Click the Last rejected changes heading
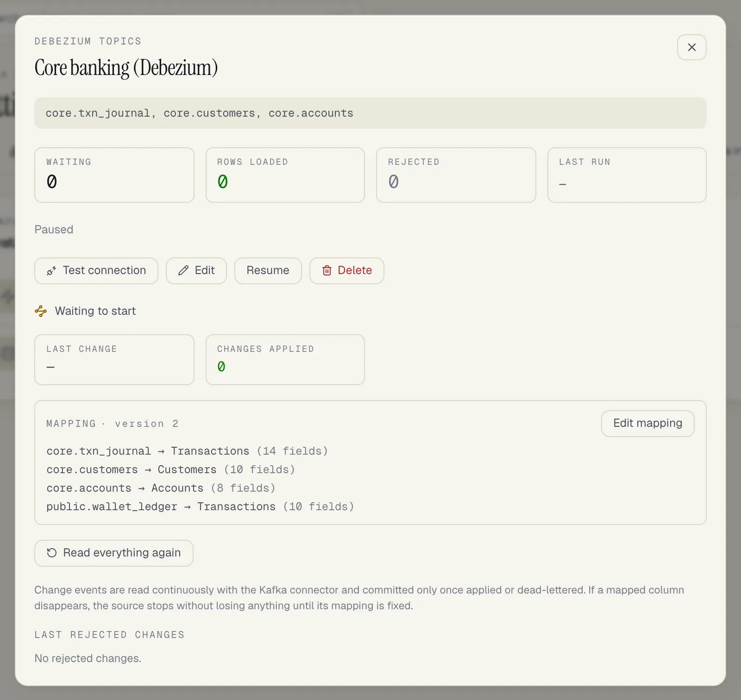741x700 pixels. 110,635
